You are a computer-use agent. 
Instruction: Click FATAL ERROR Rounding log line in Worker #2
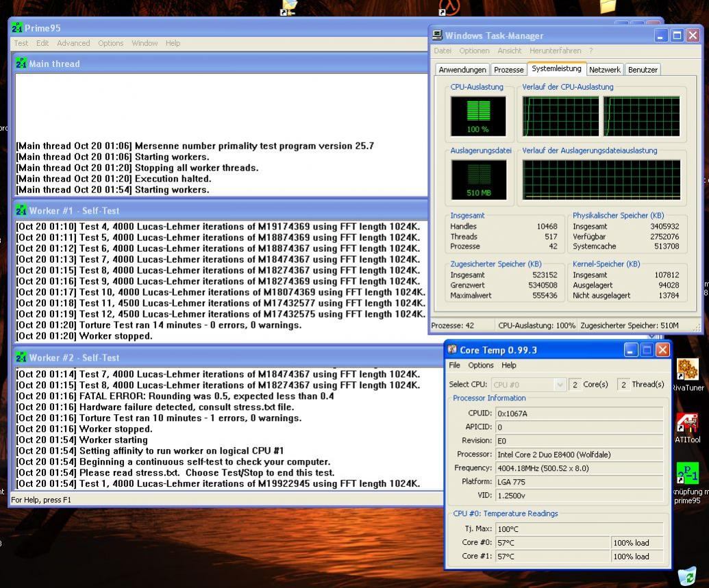point(175,396)
